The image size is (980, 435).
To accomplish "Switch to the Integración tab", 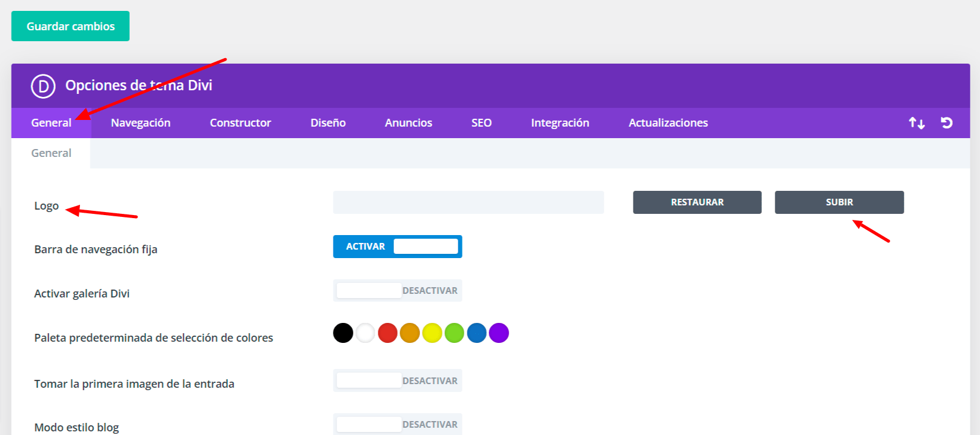I will 560,123.
